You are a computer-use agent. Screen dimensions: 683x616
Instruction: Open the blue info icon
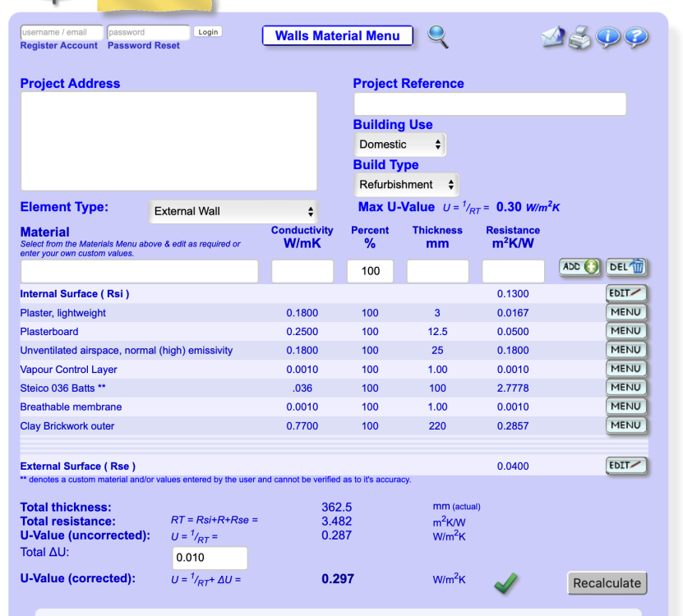[x=607, y=37]
